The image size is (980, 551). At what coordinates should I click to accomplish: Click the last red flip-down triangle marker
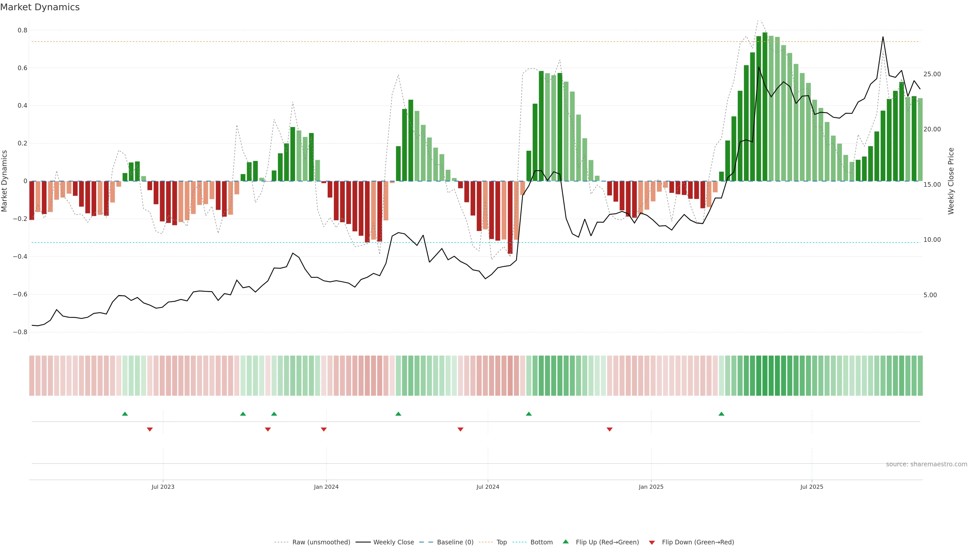(x=609, y=429)
